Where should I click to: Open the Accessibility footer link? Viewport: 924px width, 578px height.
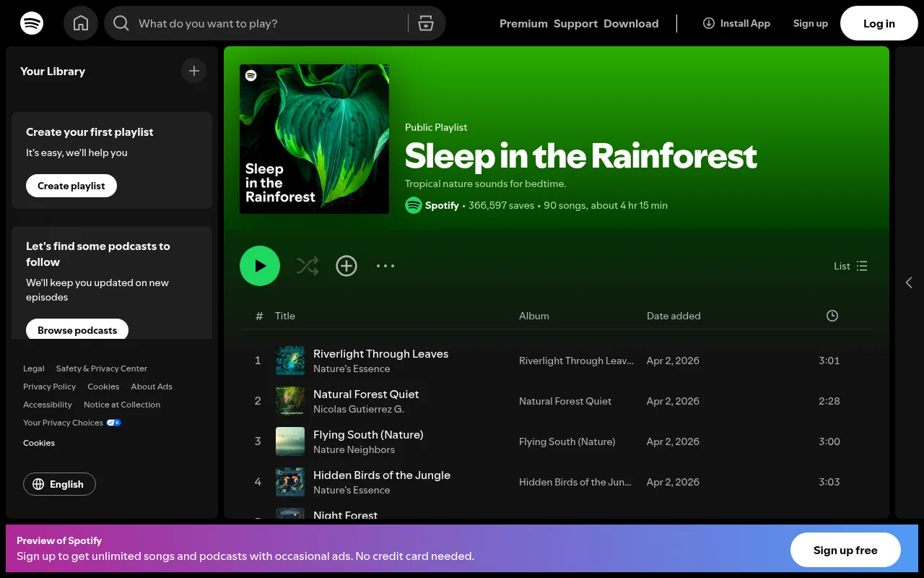(48, 405)
